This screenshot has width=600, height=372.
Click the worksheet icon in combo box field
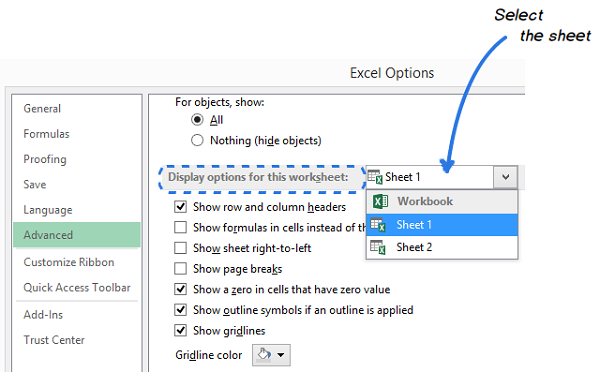point(375,177)
